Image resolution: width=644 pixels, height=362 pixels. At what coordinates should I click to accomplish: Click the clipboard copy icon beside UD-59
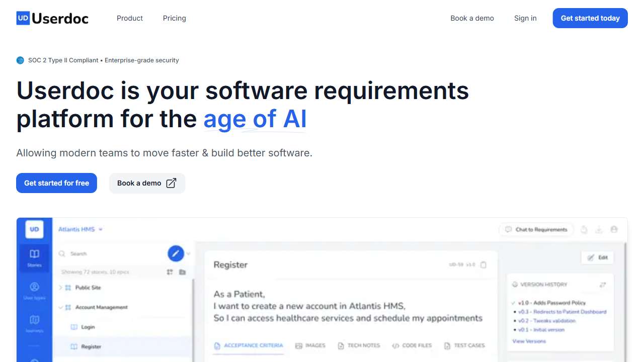tap(484, 265)
